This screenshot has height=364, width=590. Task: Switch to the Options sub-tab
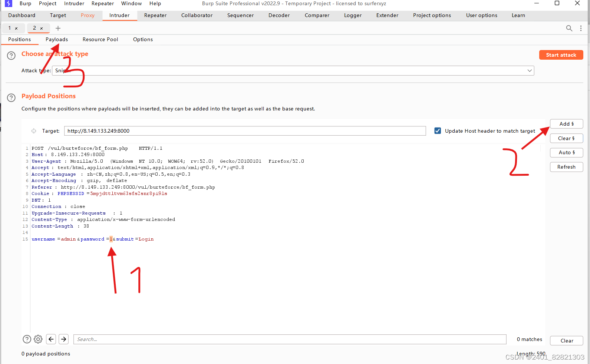click(x=143, y=39)
